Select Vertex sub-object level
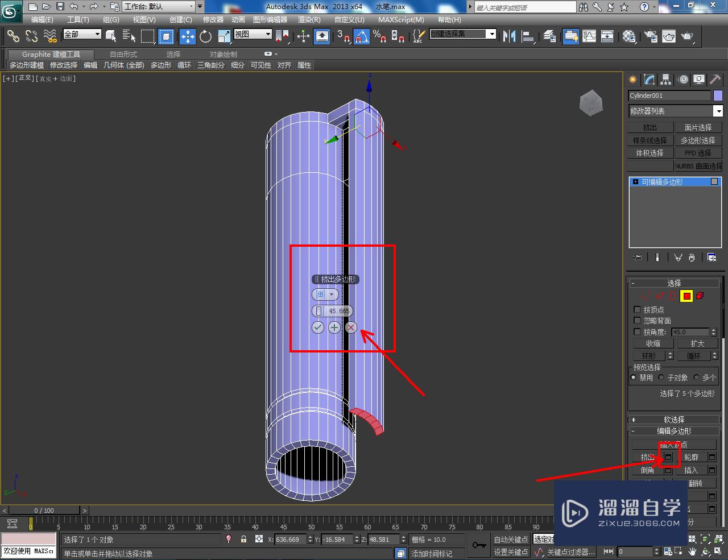The width and height of the screenshot is (728, 560). click(645, 296)
